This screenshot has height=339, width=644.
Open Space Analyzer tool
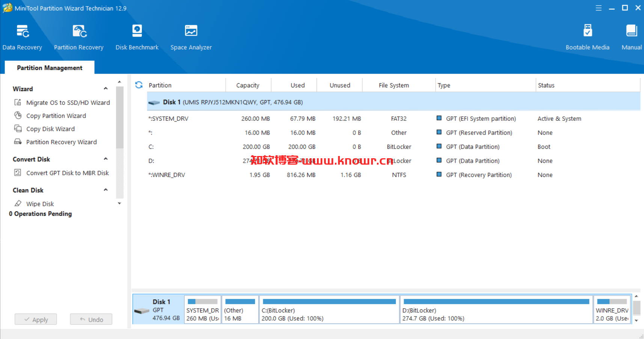click(x=191, y=37)
